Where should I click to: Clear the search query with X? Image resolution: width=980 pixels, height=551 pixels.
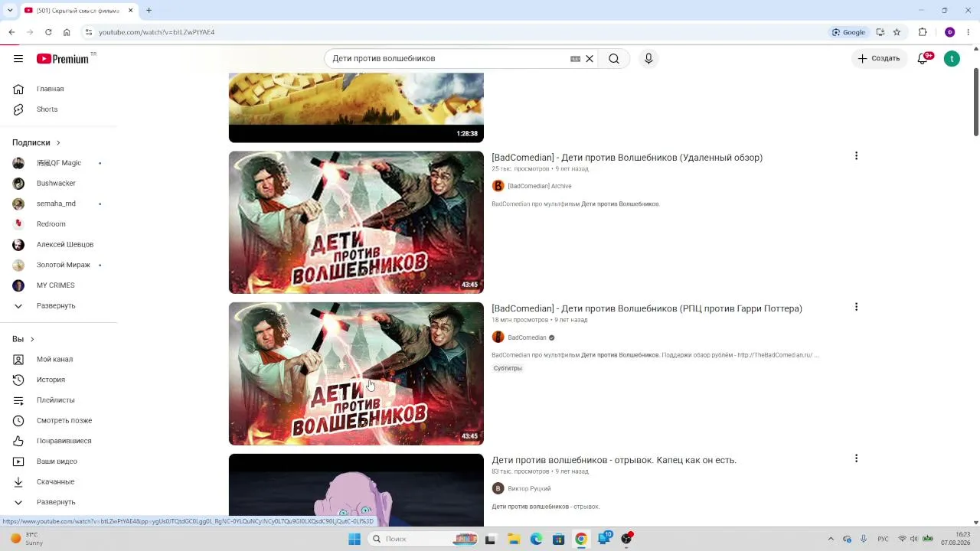590,59
